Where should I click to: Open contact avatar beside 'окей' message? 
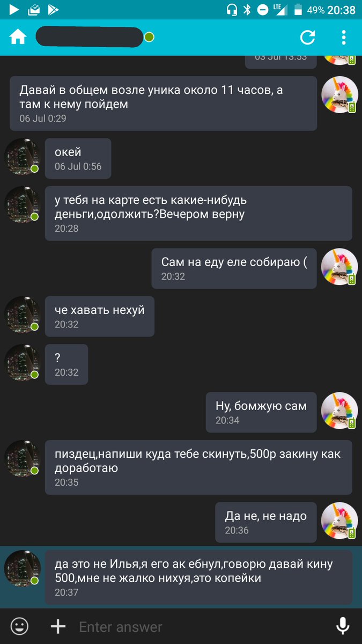coord(22,157)
